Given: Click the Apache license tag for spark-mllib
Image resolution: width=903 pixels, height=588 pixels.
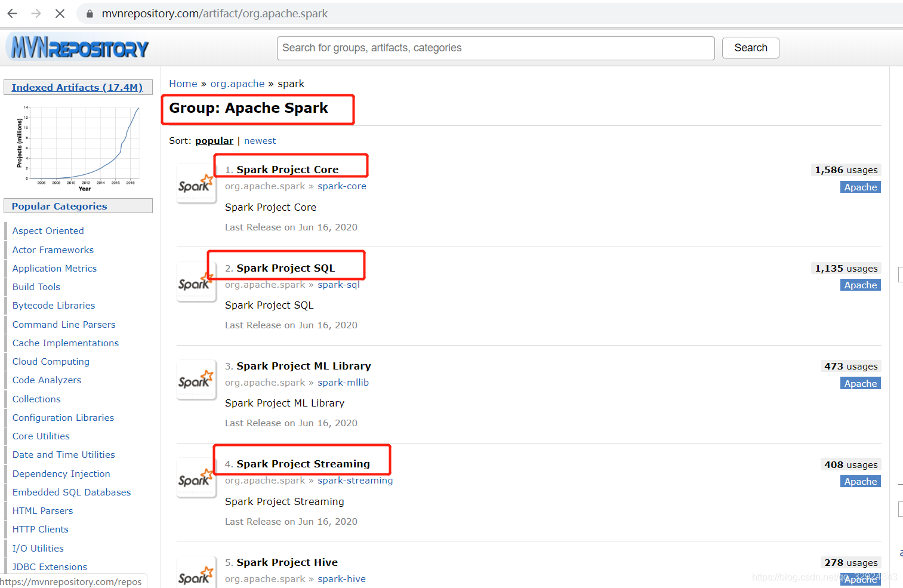Looking at the screenshot, I should (x=861, y=383).
